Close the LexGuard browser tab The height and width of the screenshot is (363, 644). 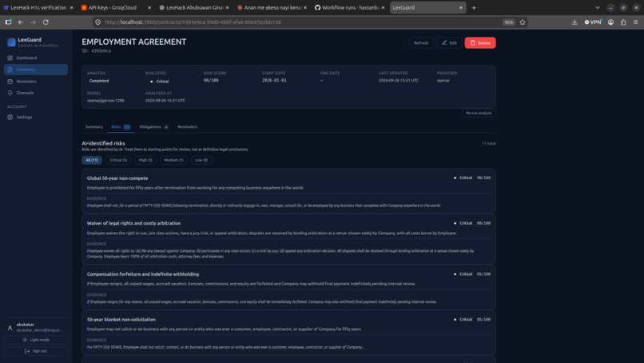click(x=460, y=7)
